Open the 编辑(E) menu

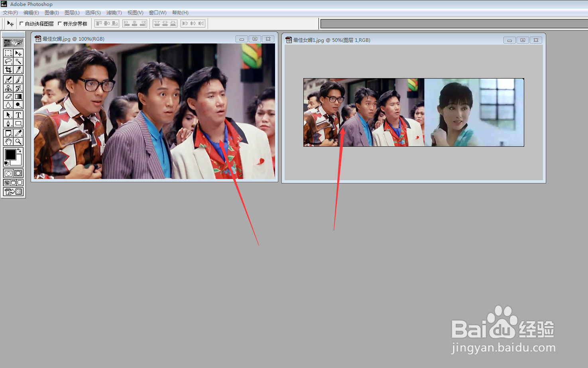pyautogui.click(x=31, y=13)
